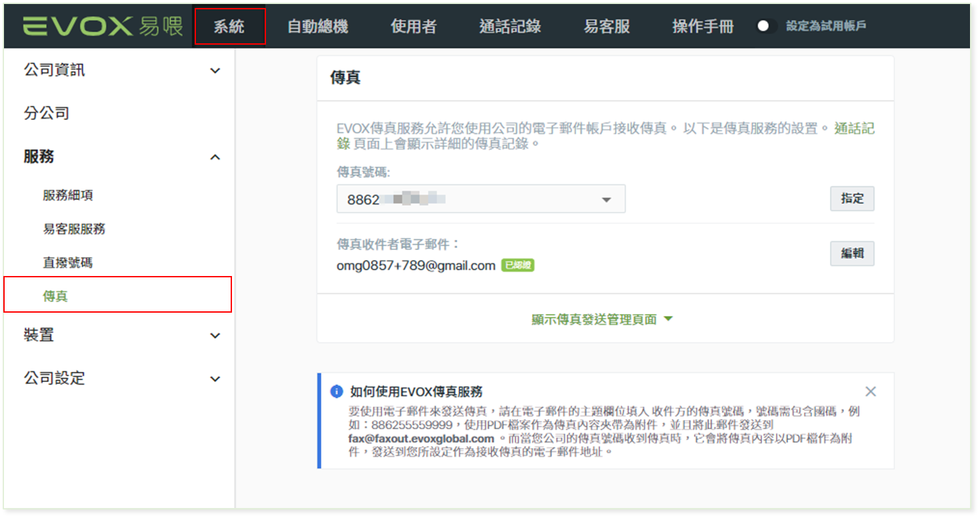Viewport: 980px width, 518px height.
Task: Click the 編輯 button for fax email
Action: tap(852, 253)
